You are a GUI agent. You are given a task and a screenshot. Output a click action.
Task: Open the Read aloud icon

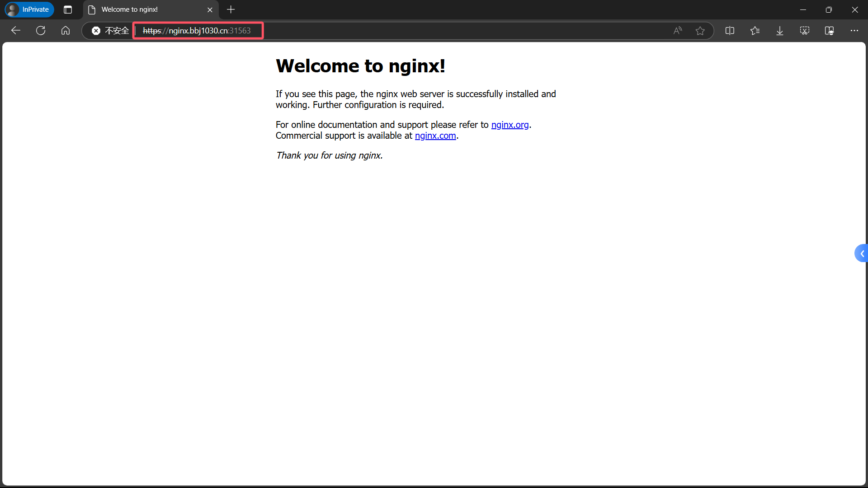click(677, 31)
